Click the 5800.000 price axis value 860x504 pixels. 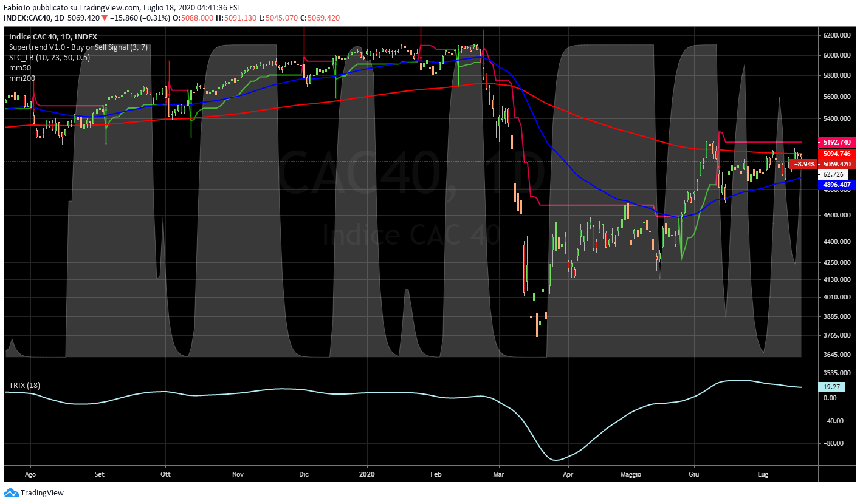point(836,75)
